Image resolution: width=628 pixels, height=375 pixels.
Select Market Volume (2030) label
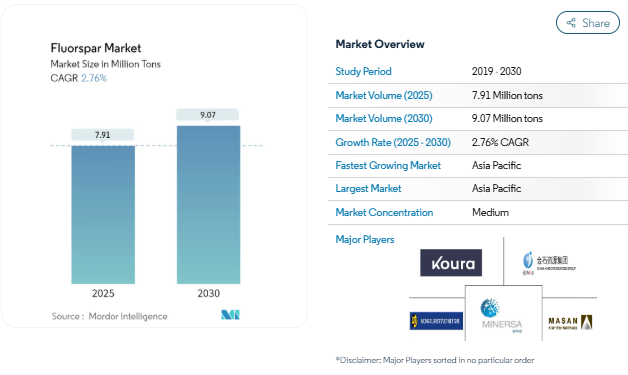384,119
